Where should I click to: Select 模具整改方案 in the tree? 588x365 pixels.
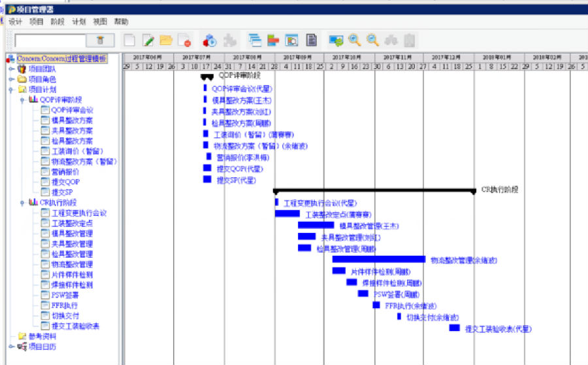[x=72, y=120]
